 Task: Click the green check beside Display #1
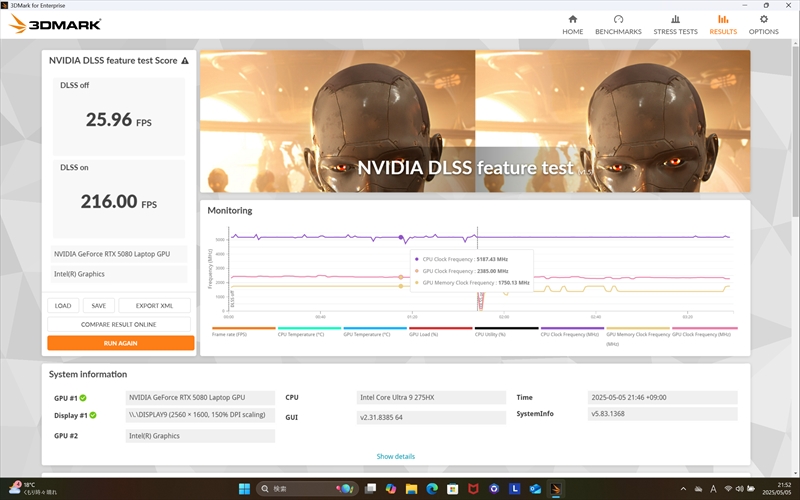click(x=93, y=415)
